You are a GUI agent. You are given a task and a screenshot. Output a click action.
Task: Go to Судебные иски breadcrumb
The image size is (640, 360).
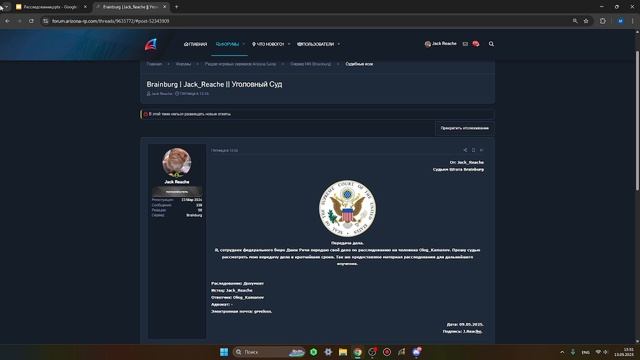tap(359, 64)
